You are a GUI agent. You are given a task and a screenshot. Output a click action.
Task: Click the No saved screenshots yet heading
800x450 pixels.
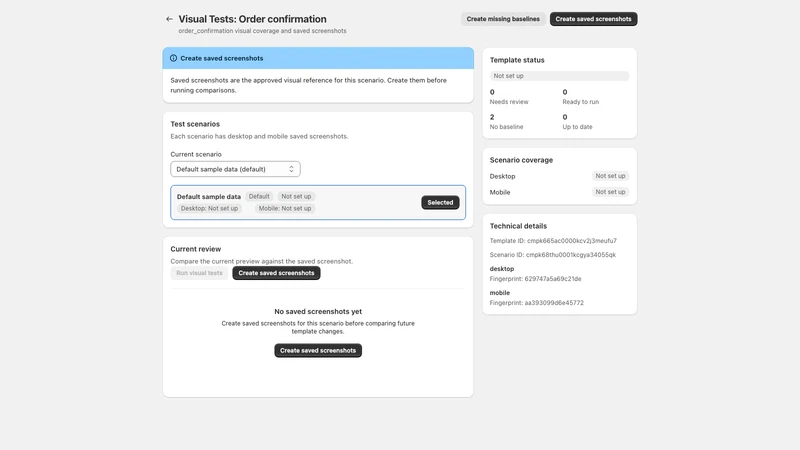318,311
